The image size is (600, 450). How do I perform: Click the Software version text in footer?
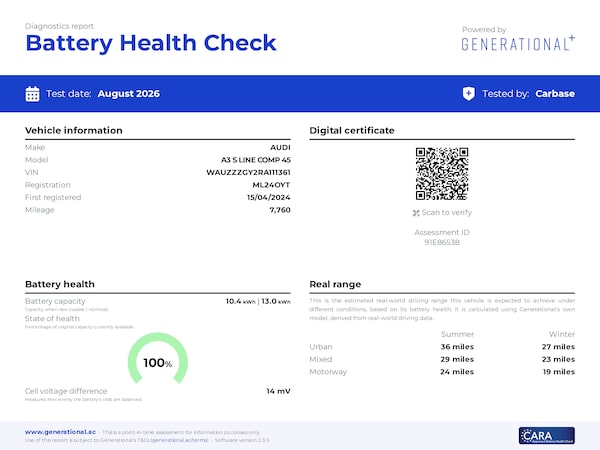coord(242,440)
